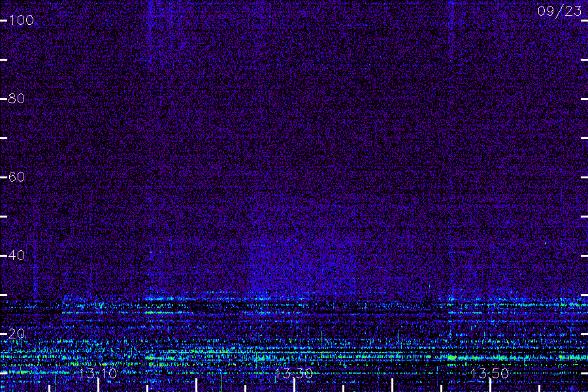This screenshot has width=588, height=392.
Task: Click the 13:50 time axis label
Action: pyautogui.click(x=490, y=373)
